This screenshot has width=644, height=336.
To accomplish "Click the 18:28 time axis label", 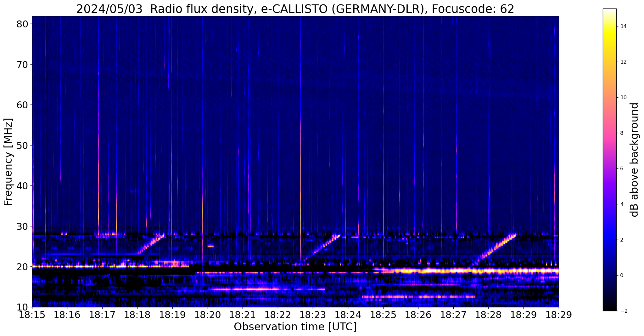I will coord(488,315).
